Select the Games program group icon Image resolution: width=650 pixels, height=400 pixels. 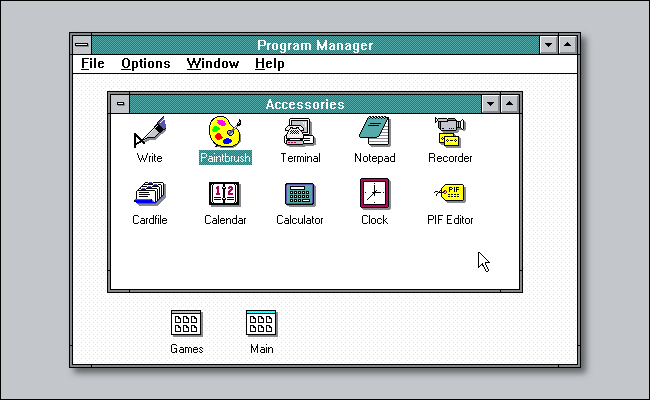coord(186,323)
